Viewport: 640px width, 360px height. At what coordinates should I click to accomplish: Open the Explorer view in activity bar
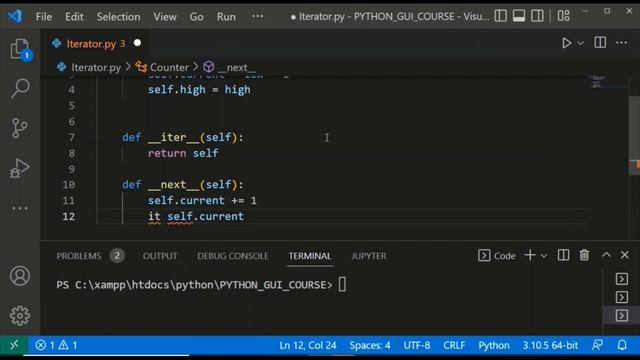pos(20,49)
